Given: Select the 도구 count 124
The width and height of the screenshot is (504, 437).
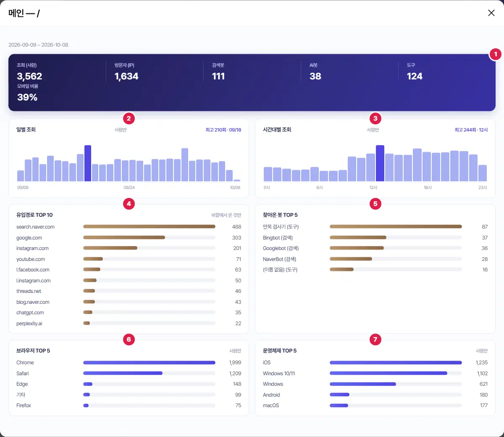Looking at the screenshot, I should 415,76.
